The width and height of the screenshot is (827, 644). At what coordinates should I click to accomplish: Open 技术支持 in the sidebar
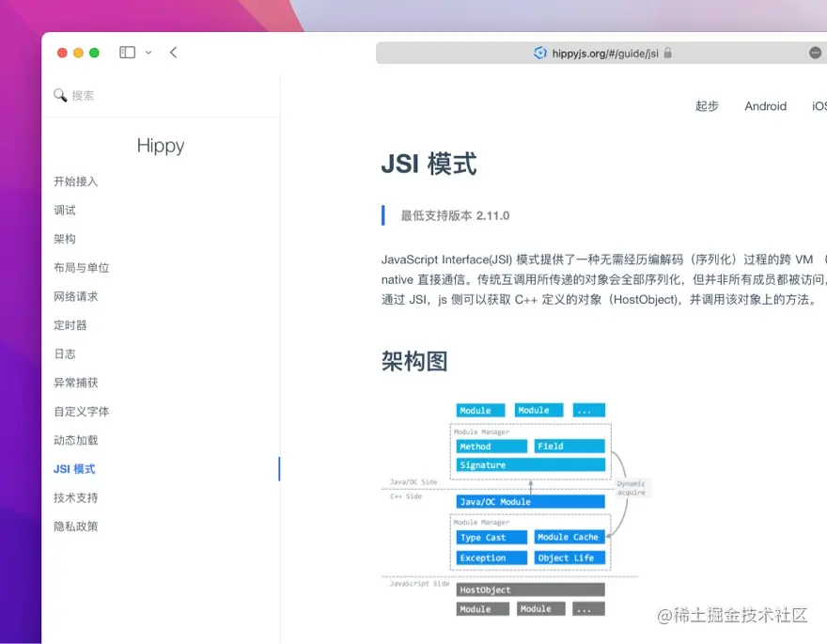coord(76,497)
